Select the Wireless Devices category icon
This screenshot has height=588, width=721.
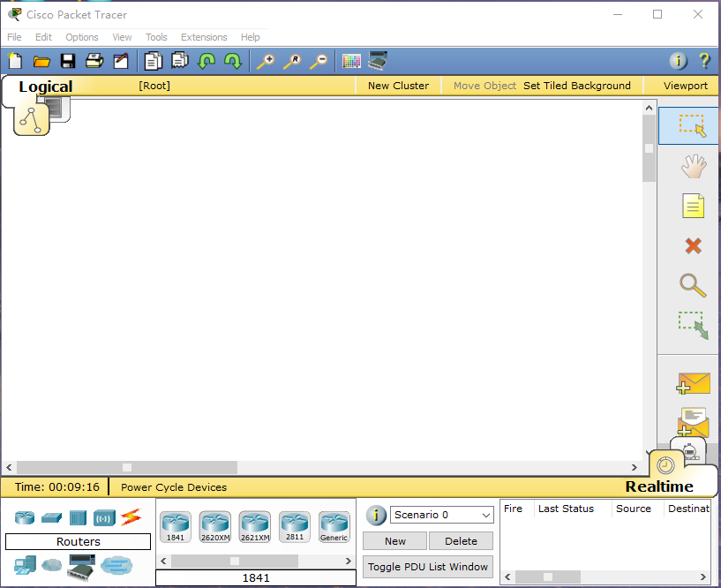(104, 518)
